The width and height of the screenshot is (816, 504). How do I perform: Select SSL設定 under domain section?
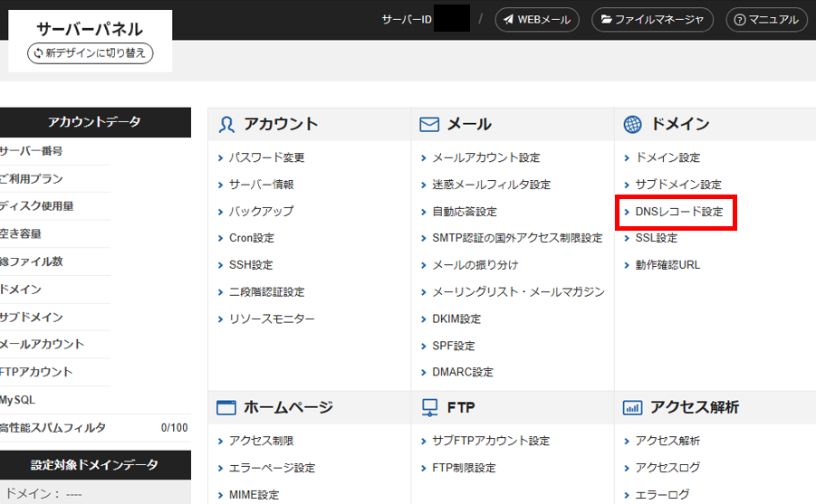656,238
